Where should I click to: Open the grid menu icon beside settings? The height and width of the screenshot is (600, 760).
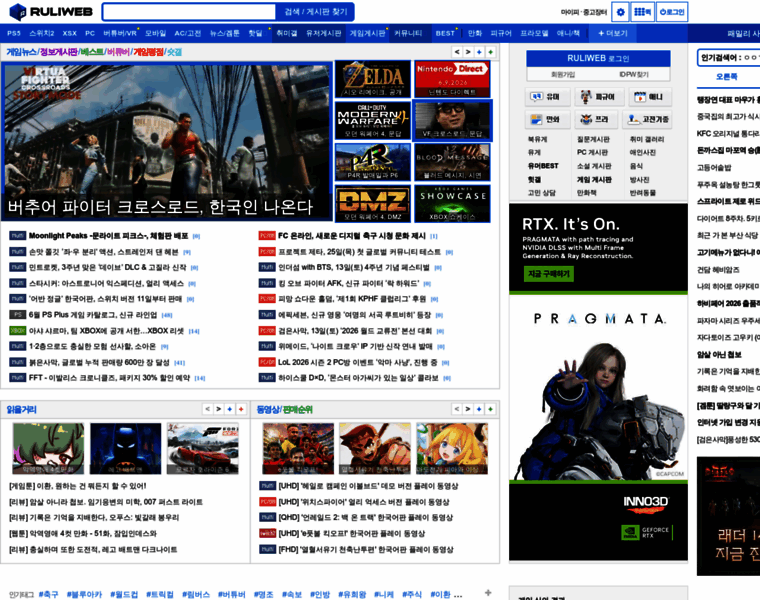pos(643,12)
